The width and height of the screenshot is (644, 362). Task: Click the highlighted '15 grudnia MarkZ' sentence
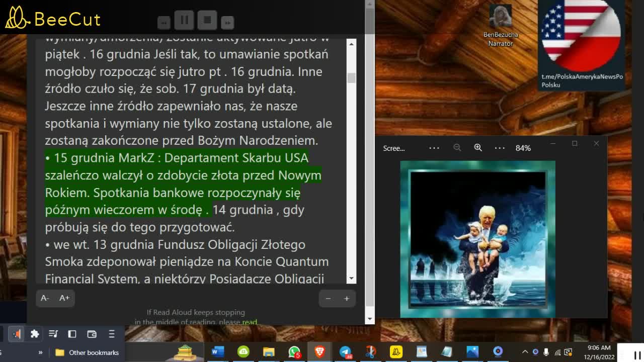coord(183,184)
